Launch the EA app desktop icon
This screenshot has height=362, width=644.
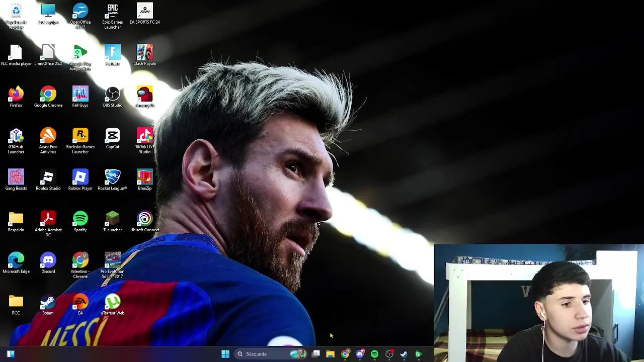80,305
